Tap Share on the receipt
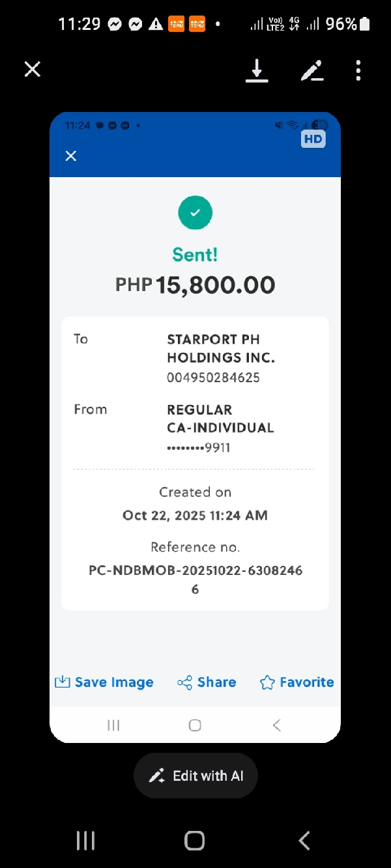 [x=207, y=682]
